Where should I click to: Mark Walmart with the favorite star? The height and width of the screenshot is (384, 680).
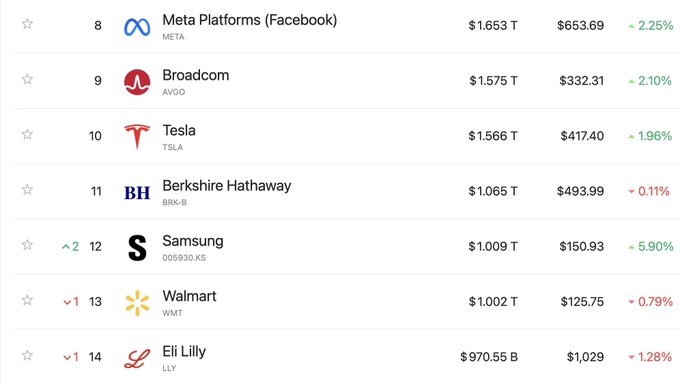[27, 300]
